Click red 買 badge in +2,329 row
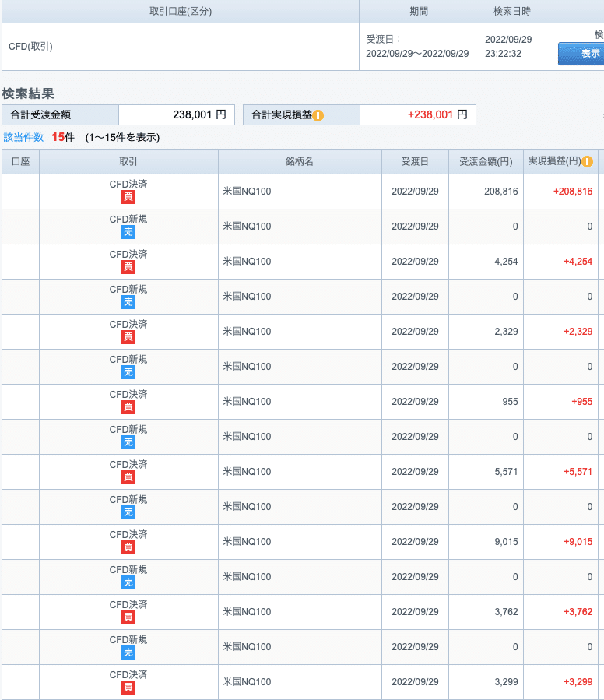Image resolution: width=604 pixels, height=700 pixels. (128, 337)
